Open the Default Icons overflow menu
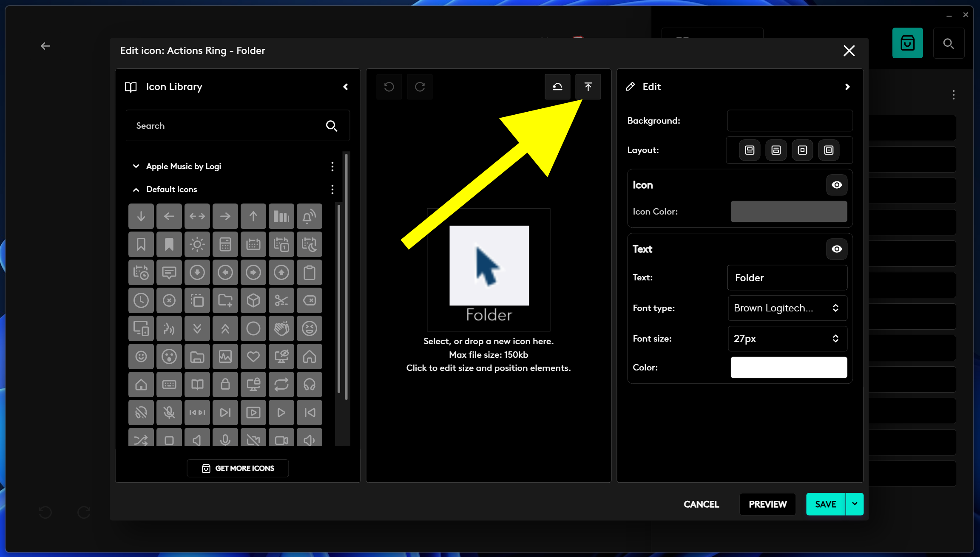This screenshot has width=980, height=557. pos(332,189)
